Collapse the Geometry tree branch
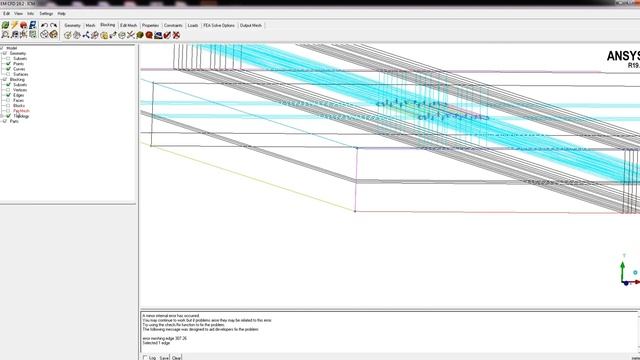 tap(1, 53)
